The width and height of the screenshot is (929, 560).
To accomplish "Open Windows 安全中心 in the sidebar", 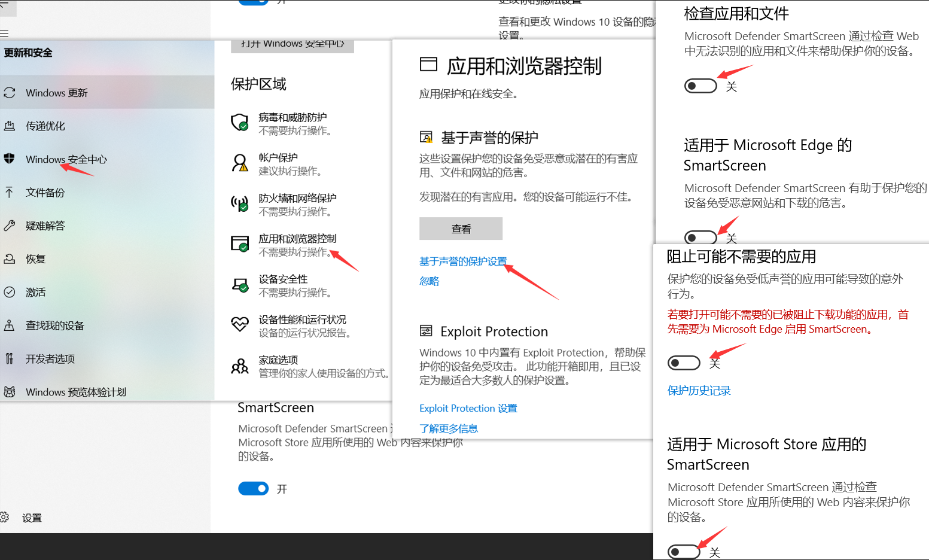I will click(x=66, y=160).
